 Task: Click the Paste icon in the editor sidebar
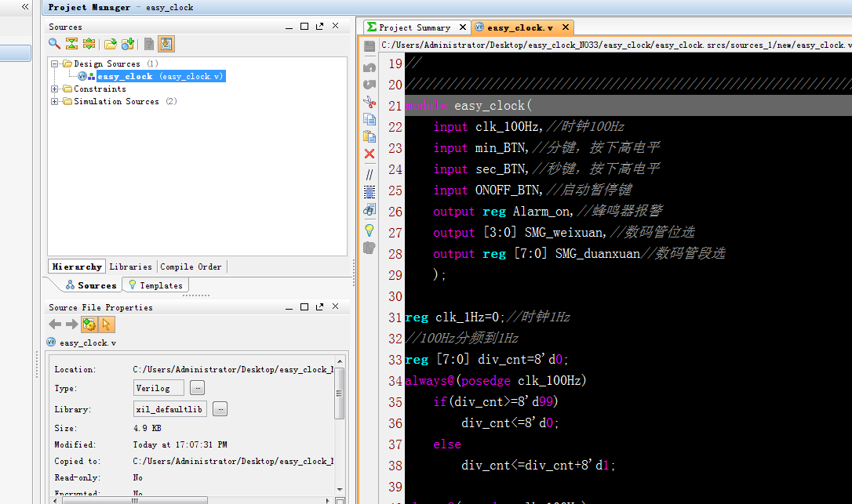[x=369, y=136]
